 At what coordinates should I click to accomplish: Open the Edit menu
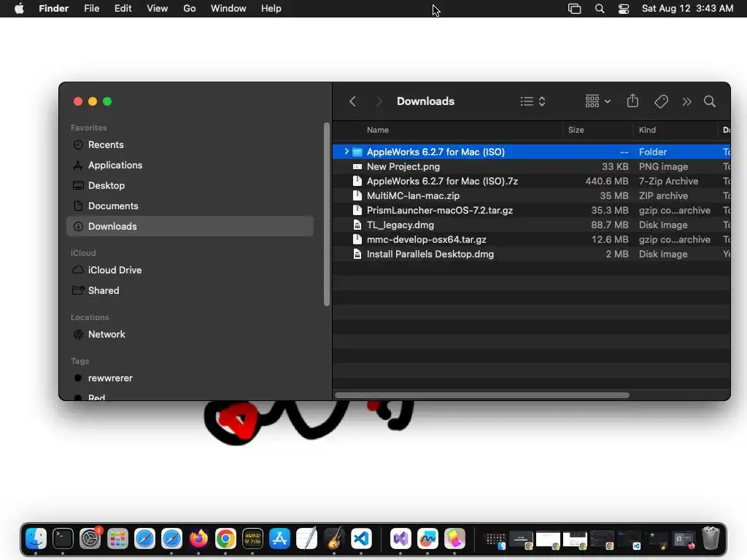point(123,9)
